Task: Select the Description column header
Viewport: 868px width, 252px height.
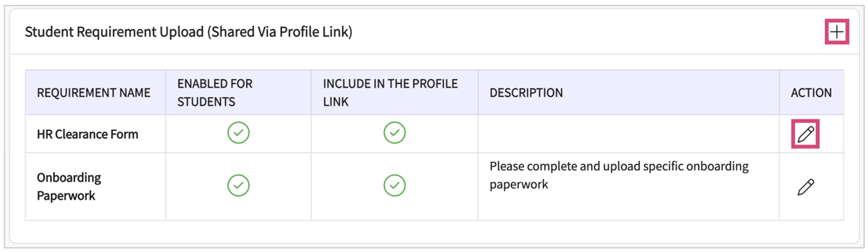Action: tap(526, 93)
